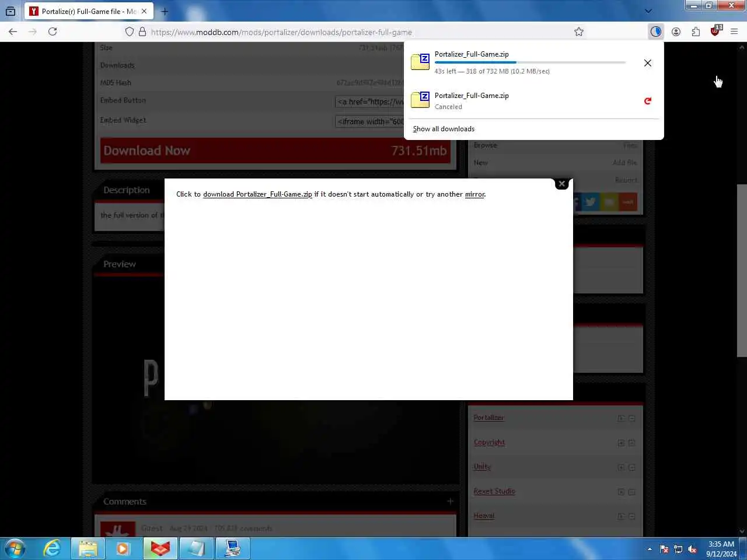
Task: Select the Portalize(r) Full-Game file tab
Action: coord(89,11)
